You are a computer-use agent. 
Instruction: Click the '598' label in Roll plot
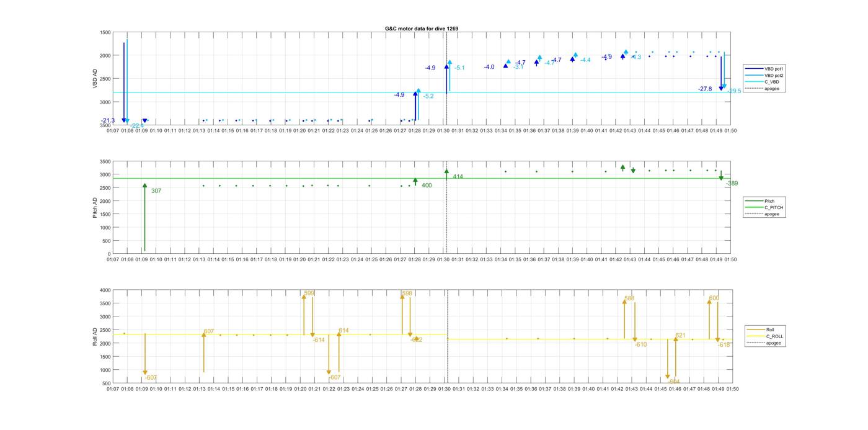pos(407,293)
